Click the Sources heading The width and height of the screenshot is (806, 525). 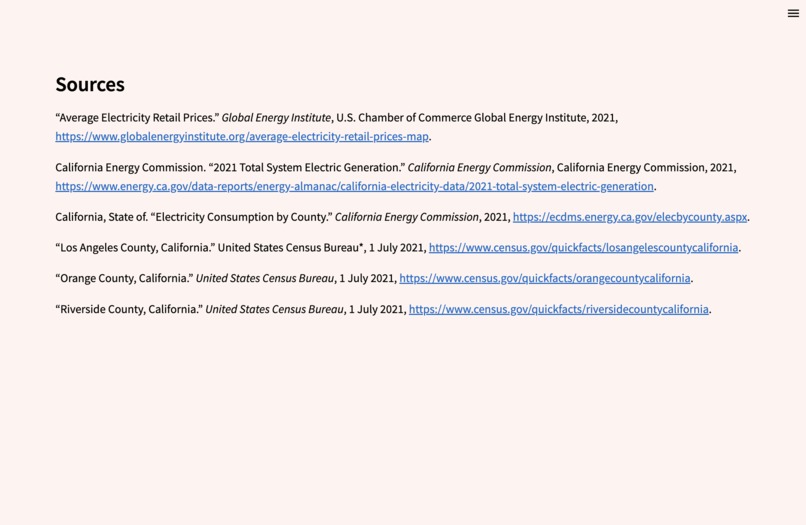click(x=90, y=84)
